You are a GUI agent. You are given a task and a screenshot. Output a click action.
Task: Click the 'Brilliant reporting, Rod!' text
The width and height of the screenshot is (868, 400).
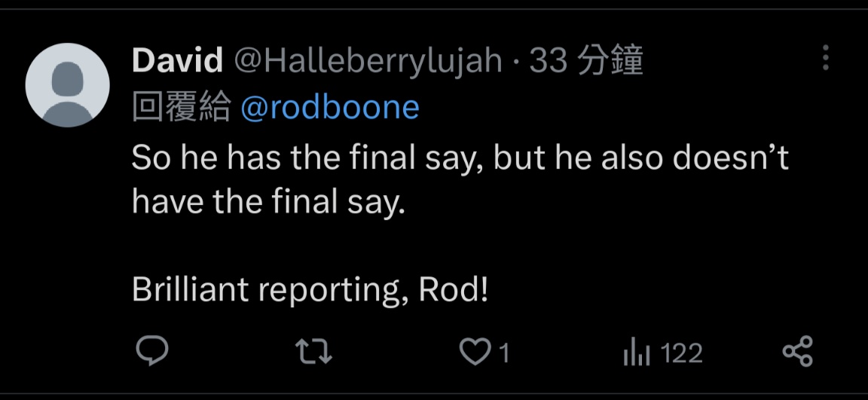click(310, 290)
